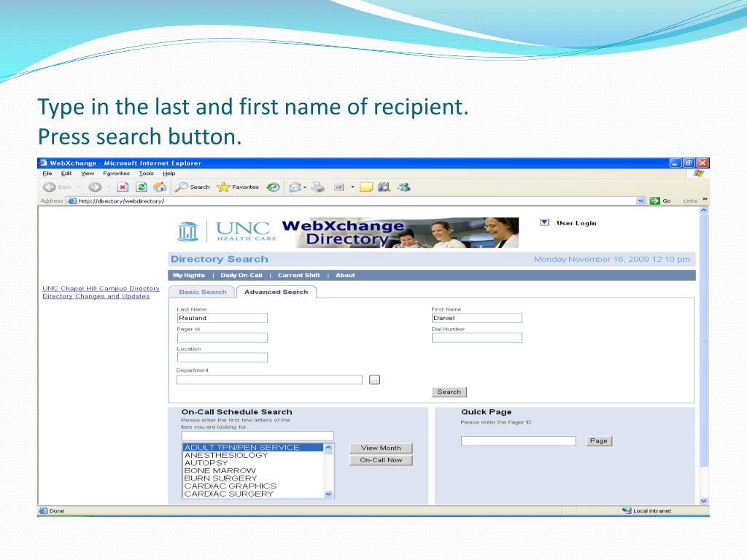Go back with the Back arrow button
Viewport: 747px width, 560px height.
click(50, 187)
